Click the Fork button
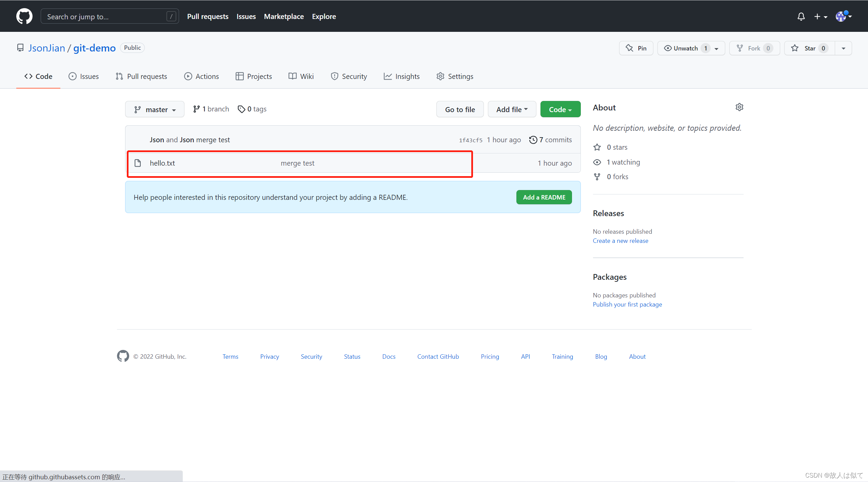Screen dimensions: 868x482 click(754, 48)
